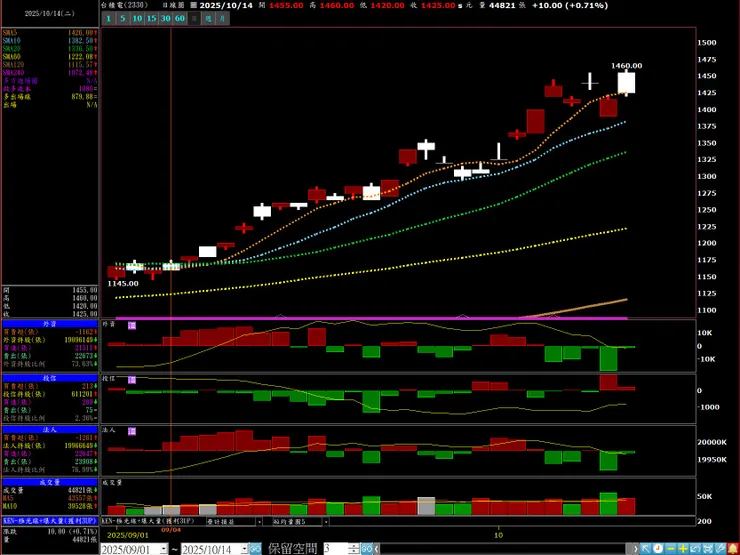Open the start date 2025/09/01 dropdown

point(164,549)
